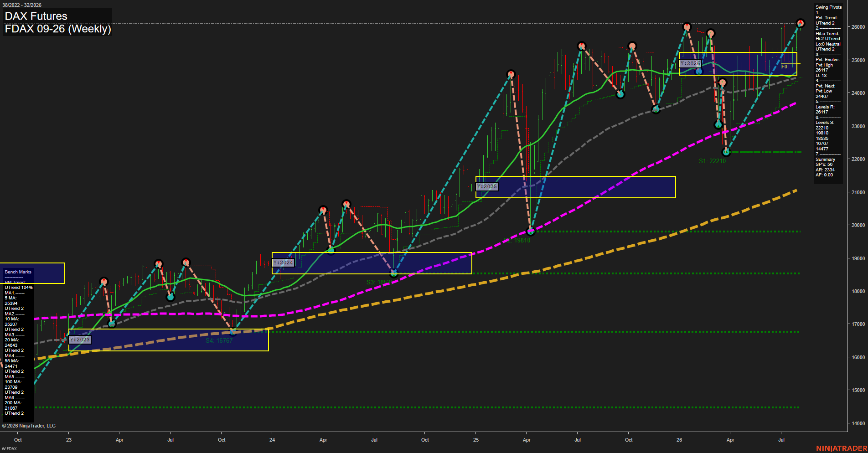Image resolution: width=868 pixels, height=453 pixels.
Task: Select the 24467 pivot low value
Action: tap(822, 97)
